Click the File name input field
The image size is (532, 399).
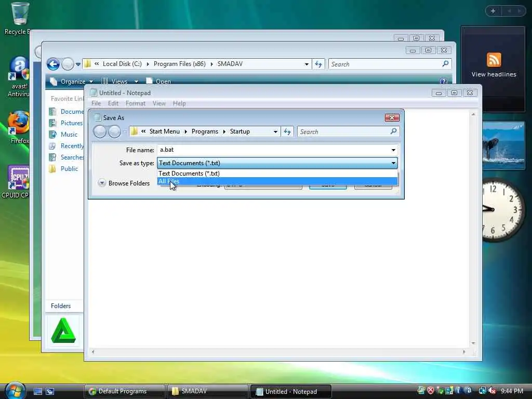pos(273,150)
